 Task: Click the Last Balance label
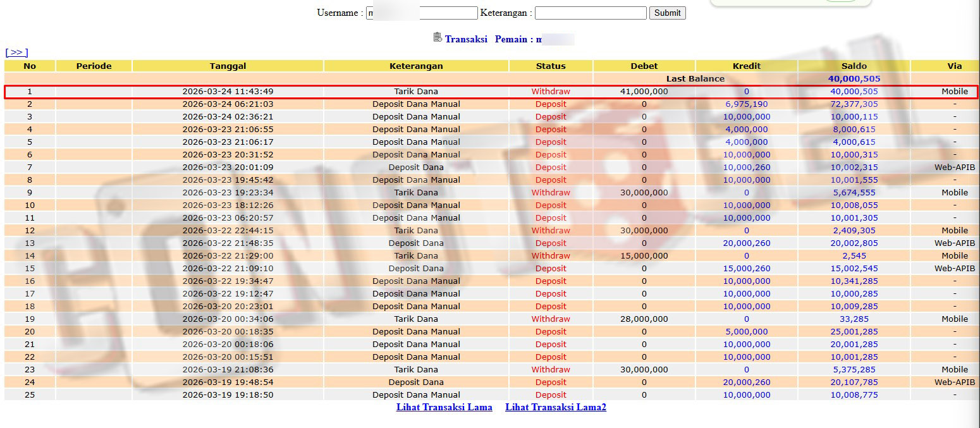(x=695, y=79)
